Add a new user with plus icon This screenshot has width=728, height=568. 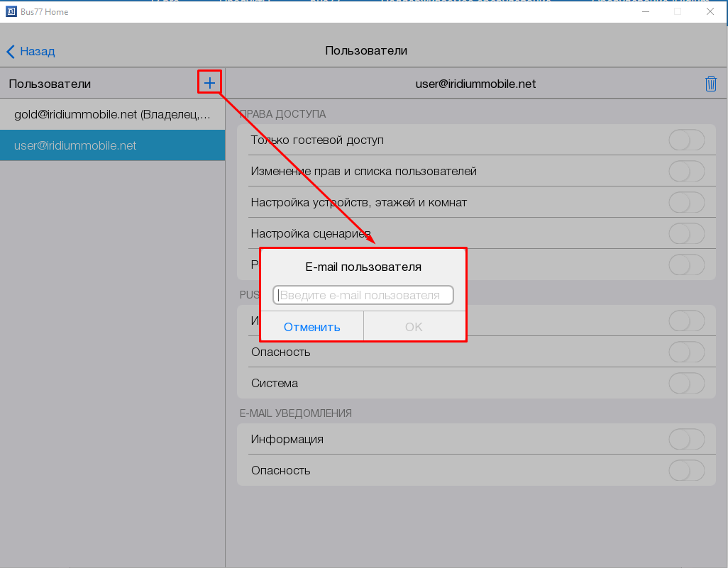pos(209,84)
